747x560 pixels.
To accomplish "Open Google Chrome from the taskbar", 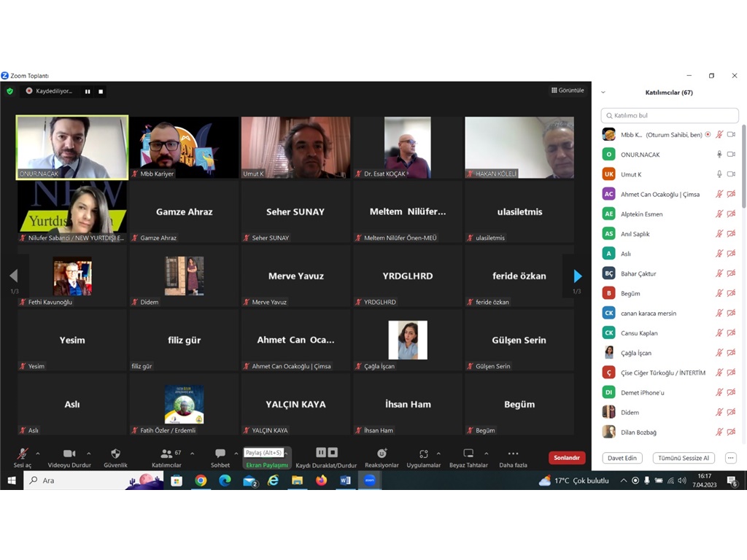I will coord(201,481).
